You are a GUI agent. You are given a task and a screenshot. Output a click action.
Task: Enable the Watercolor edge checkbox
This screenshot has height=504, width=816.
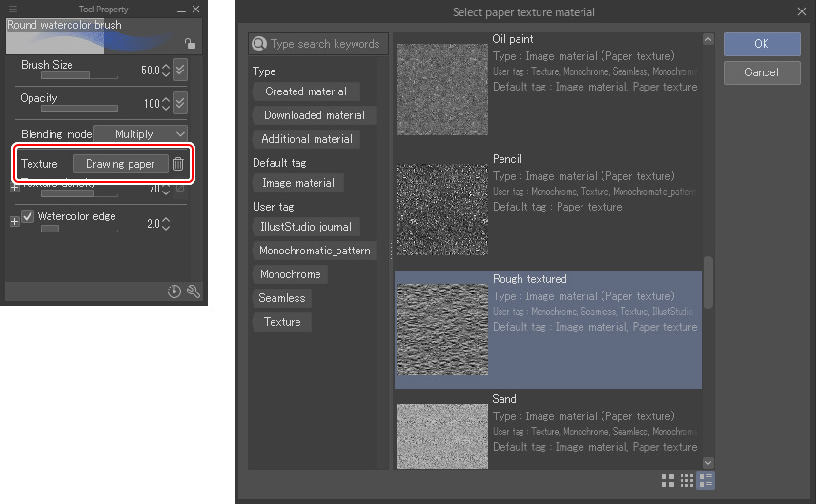click(28, 216)
